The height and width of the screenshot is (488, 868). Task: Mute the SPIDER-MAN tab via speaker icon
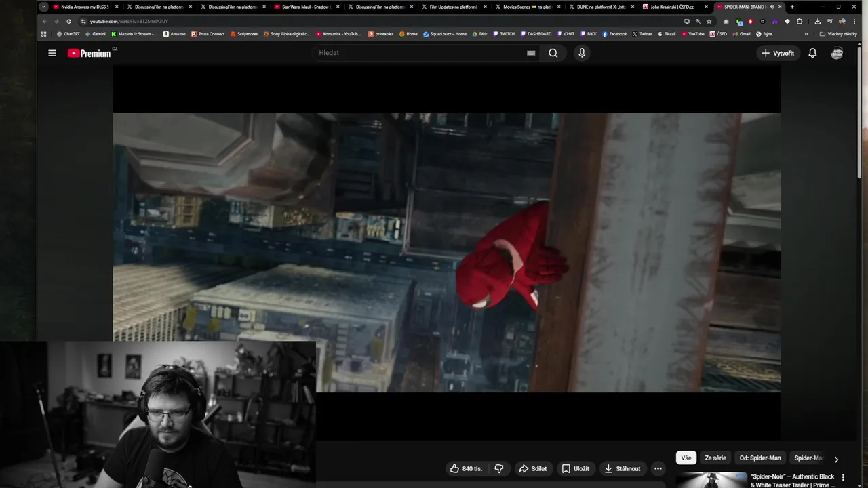point(772,7)
